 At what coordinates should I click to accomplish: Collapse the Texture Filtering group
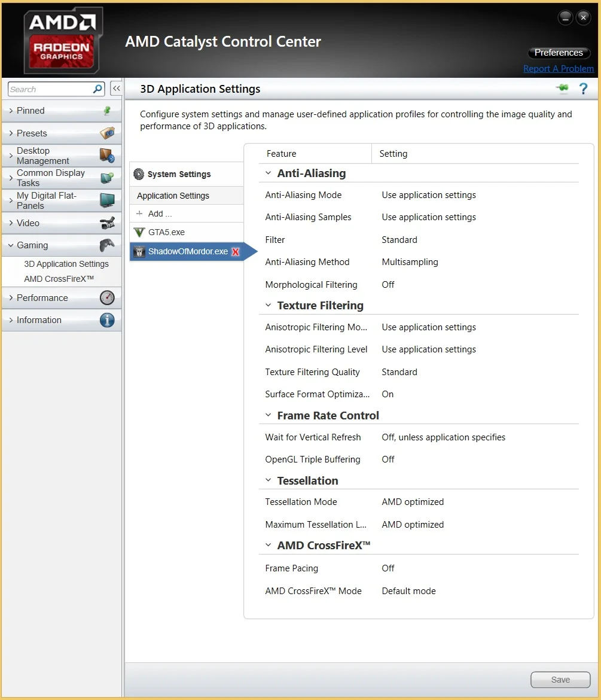coord(268,305)
